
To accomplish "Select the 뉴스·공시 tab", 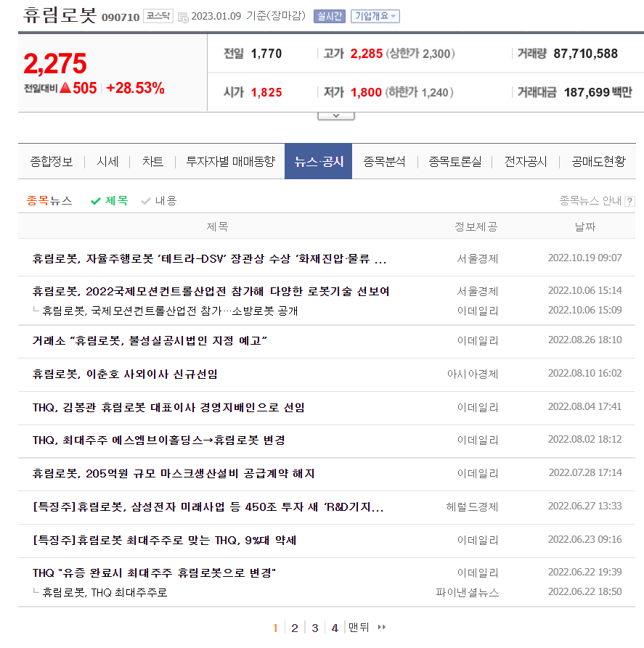I will [319, 162].
